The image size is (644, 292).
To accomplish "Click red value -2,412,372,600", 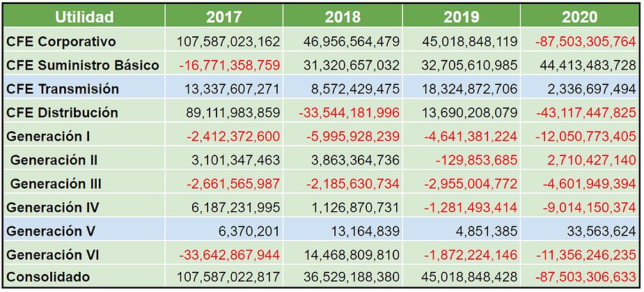I will point(233,137).
